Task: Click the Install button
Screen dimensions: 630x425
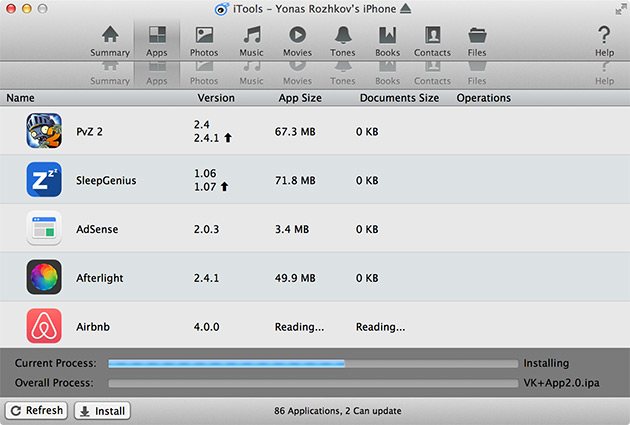Action: point(102,411)
